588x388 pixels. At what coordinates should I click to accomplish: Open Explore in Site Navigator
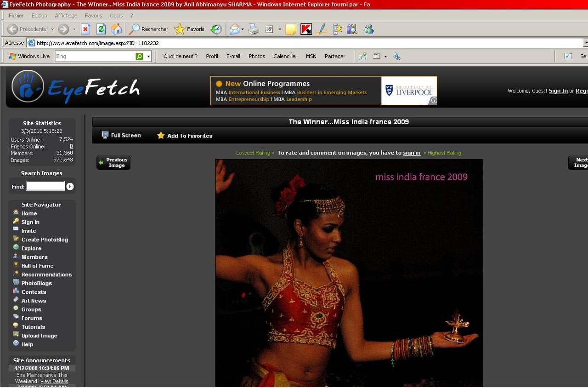click(x=31, y=248)
